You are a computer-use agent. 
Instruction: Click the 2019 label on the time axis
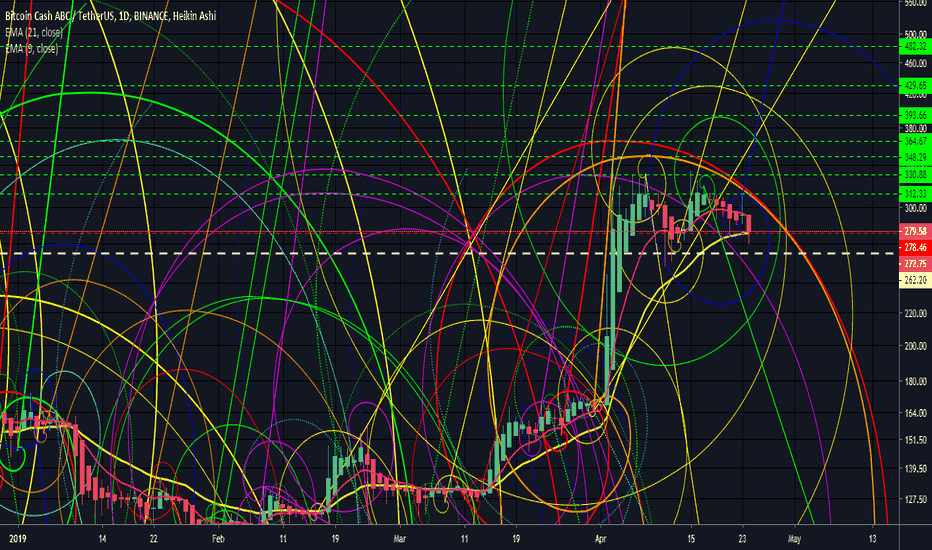pos(18,539)
